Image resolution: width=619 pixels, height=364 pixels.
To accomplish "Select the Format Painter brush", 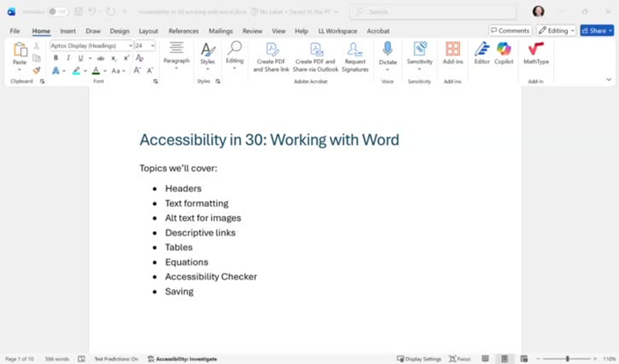I will [x=36, y=70].
